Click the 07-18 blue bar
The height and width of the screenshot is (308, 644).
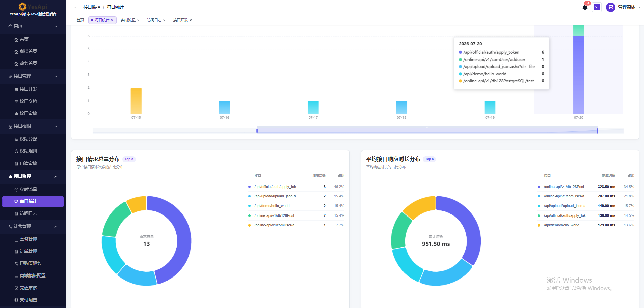401,107
